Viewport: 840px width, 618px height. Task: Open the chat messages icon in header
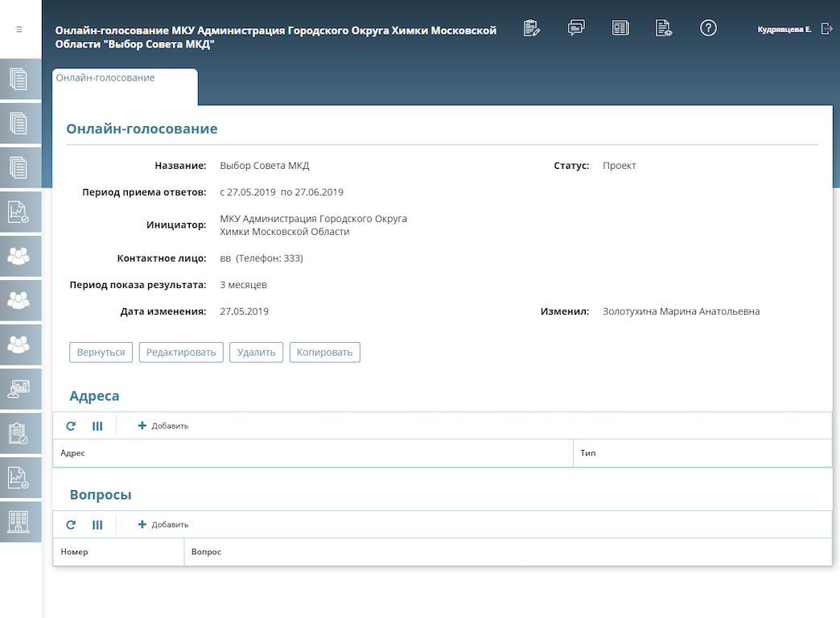576,28
